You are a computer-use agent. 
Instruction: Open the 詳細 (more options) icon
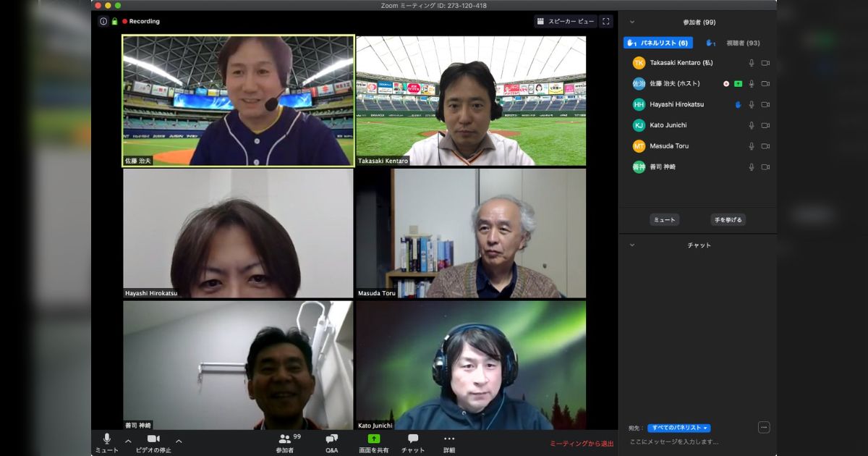tap(448, 438)
